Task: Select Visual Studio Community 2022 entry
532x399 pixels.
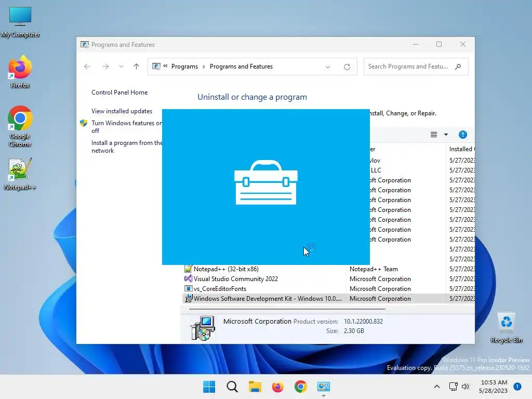Action: coord(328,279)
